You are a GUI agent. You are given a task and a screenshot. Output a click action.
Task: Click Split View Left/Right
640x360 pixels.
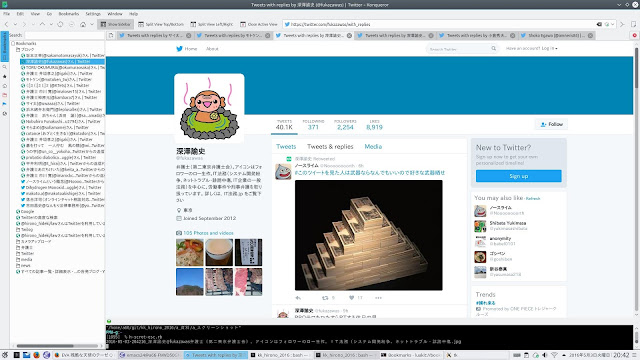(x=212, y=24)
